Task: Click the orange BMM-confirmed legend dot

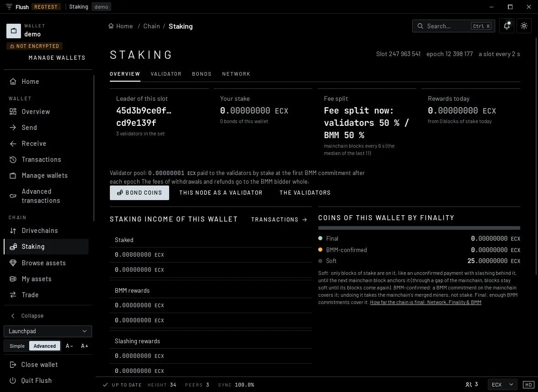Action: 320,250
